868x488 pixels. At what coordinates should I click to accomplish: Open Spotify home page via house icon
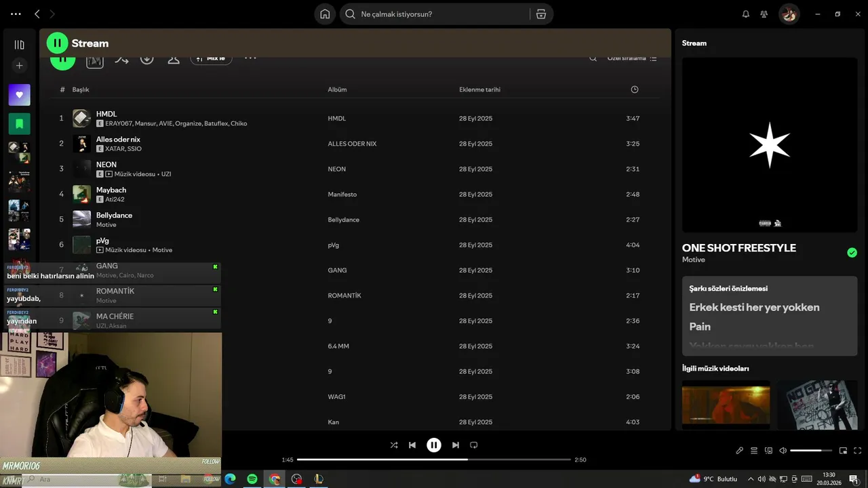tap(325, 14)
